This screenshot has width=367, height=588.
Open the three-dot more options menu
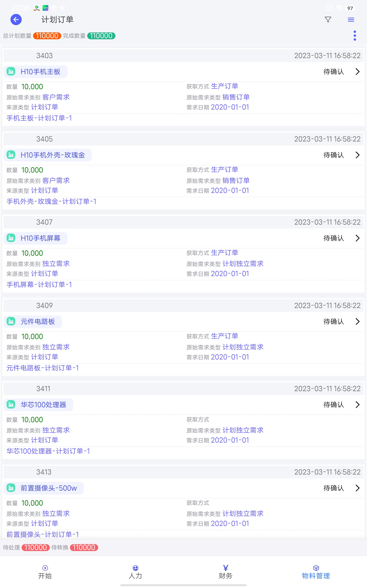(355, 36)
